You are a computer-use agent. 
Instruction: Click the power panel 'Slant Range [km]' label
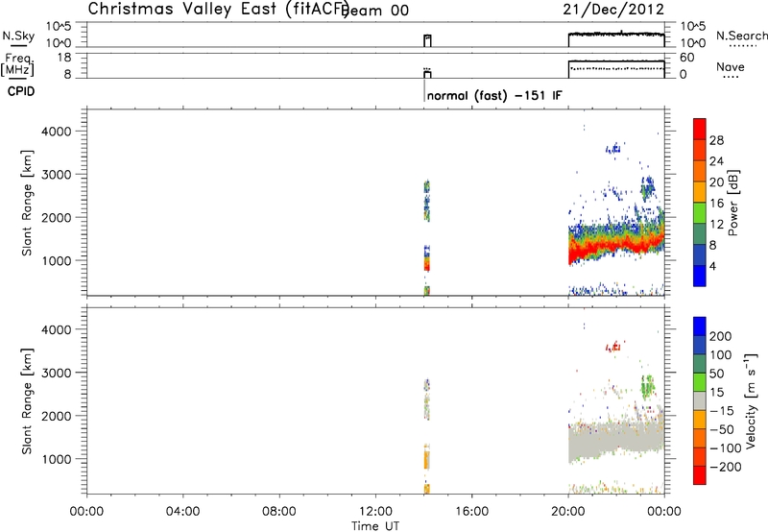pos(27,203)
